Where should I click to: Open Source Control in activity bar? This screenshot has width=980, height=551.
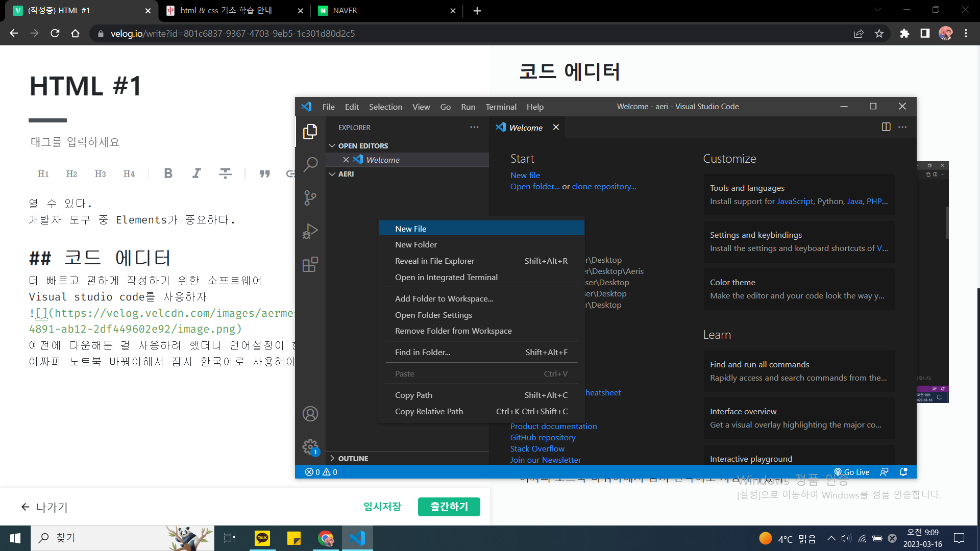[310, 197]
